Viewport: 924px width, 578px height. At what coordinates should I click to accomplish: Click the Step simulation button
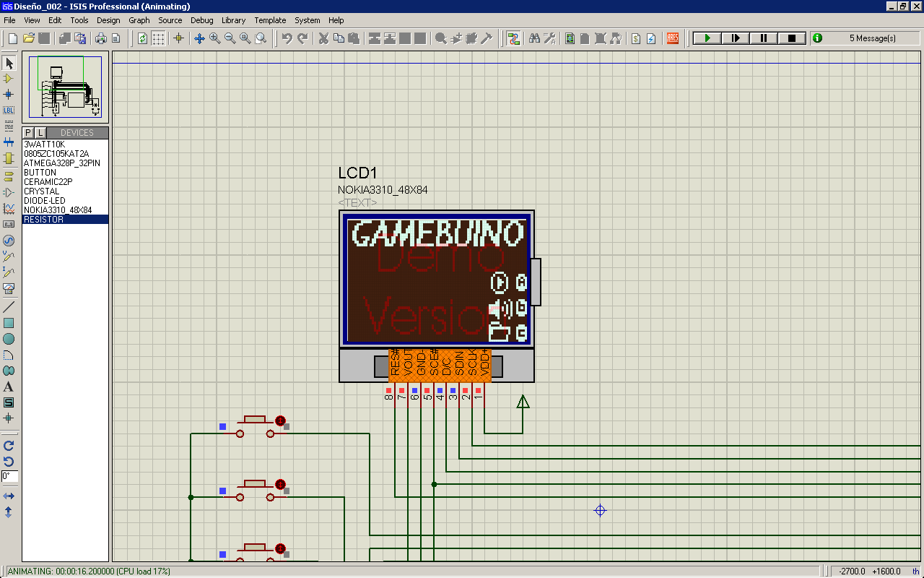click(x=736, y=38)
